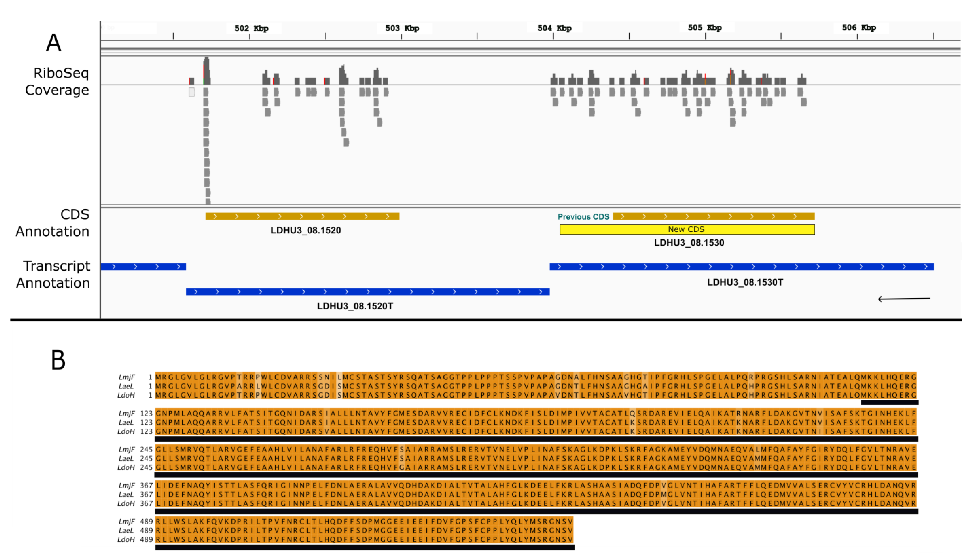Click the short black bar under first alignment block

pos(889,403)
